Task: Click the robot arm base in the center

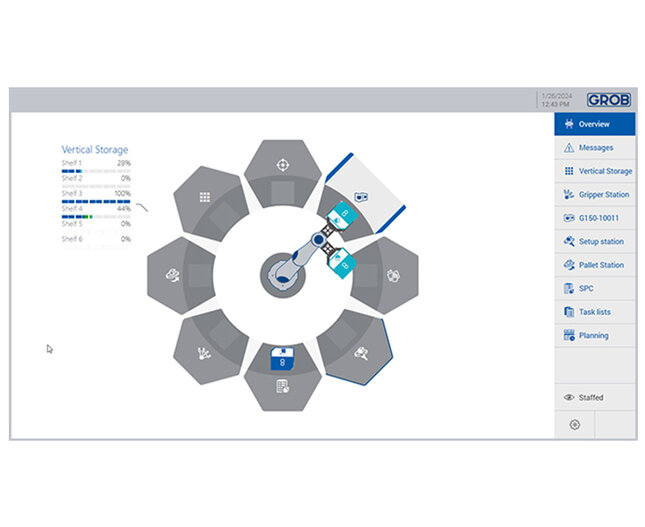Action: 283,275
